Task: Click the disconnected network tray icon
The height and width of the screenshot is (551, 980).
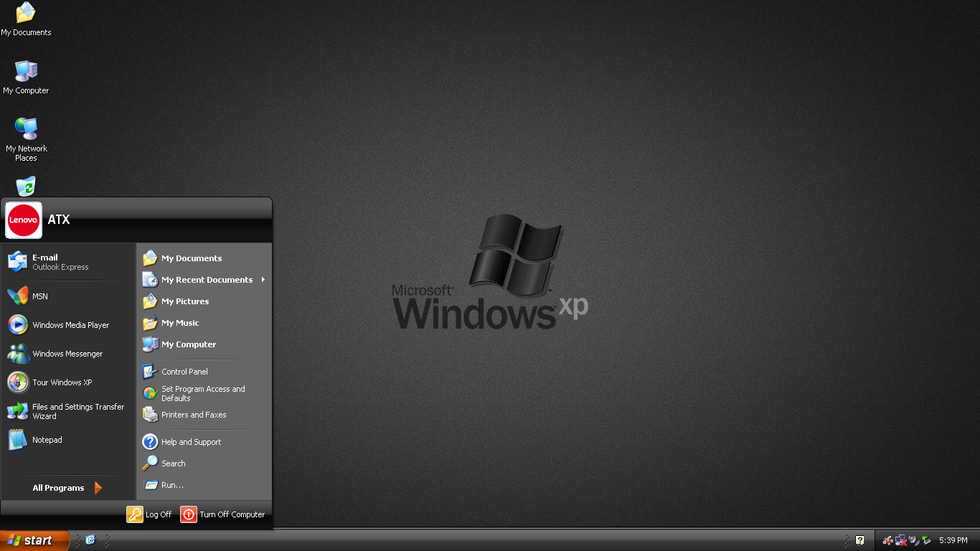Action: tap(901, 540)
